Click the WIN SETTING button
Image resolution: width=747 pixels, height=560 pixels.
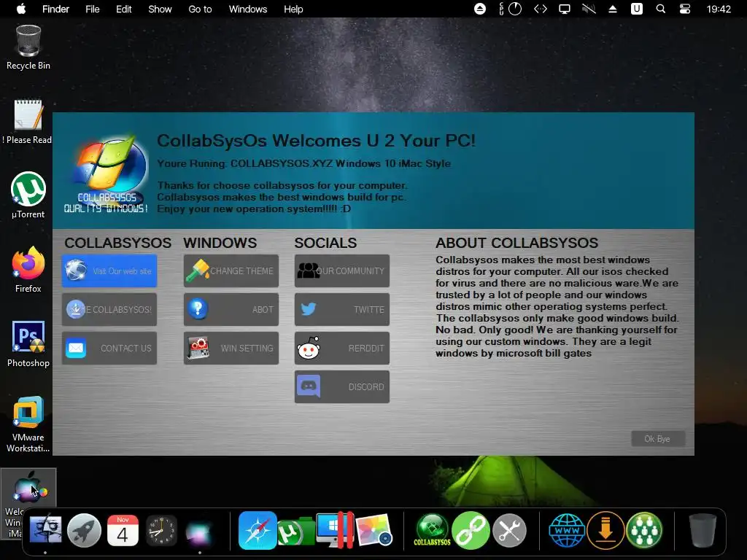click(x=231, y=348)
